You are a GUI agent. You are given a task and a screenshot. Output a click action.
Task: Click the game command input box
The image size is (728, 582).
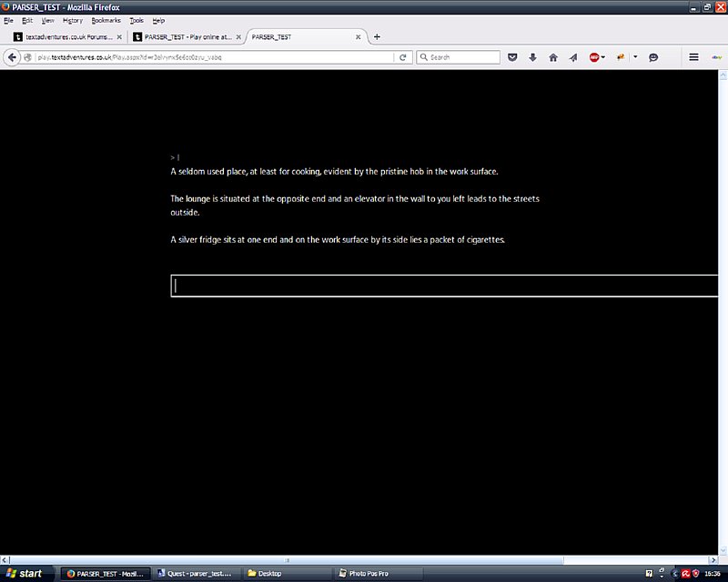446,286
